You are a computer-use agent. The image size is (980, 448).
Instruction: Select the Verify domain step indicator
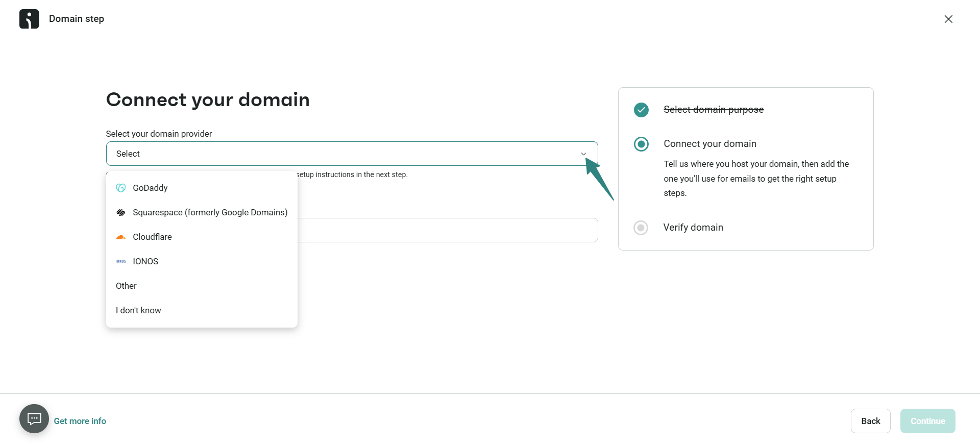coord(641,228)
